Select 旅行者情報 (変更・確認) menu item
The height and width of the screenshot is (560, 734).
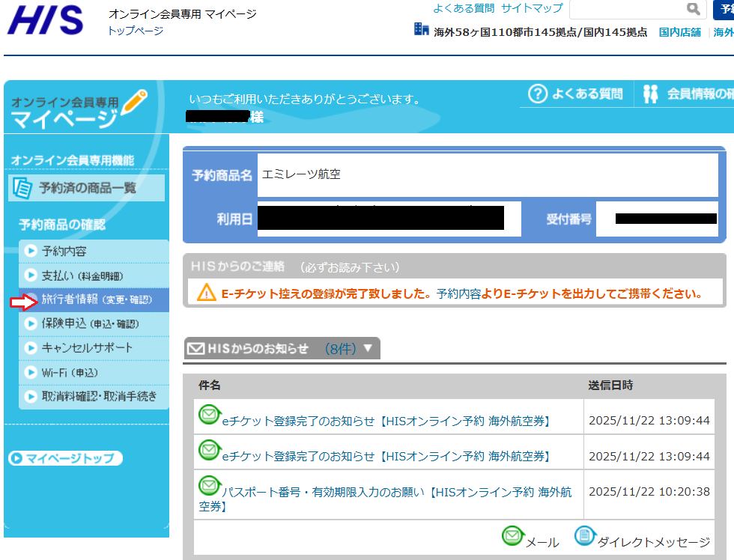click(x=91, y=299)
